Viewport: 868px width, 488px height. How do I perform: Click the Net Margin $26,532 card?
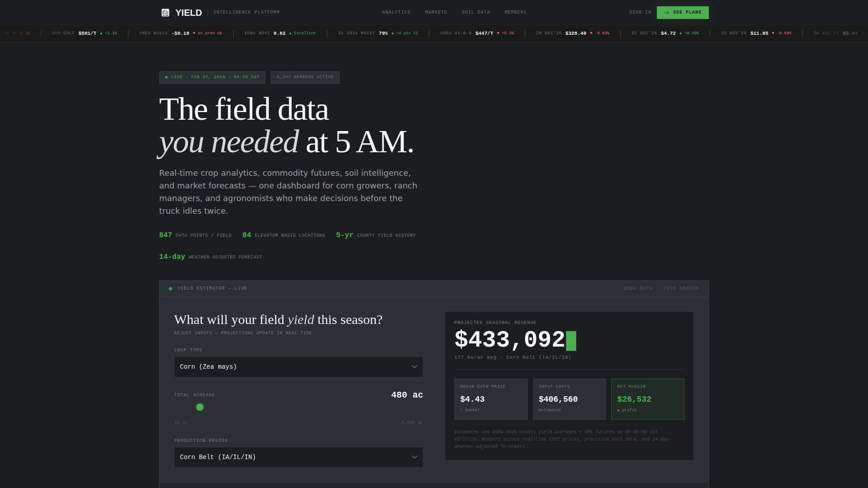(x=648, y=399)
